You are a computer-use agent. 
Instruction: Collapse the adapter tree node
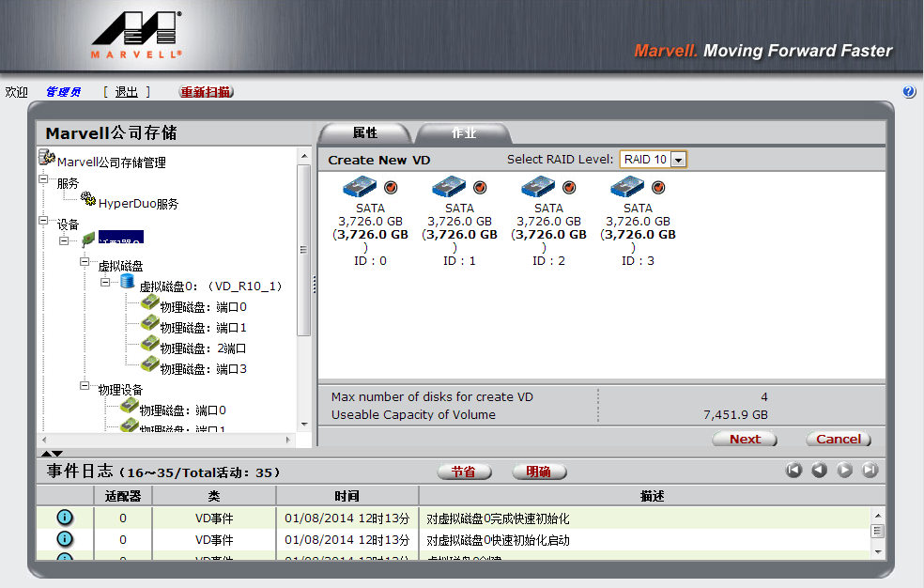click(x=64, y=240)
